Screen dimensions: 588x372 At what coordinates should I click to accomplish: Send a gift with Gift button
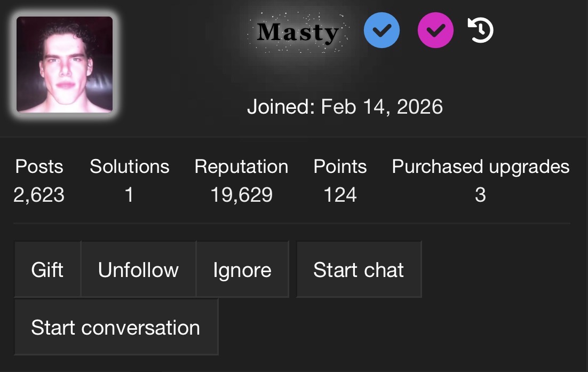coord(47,270)
